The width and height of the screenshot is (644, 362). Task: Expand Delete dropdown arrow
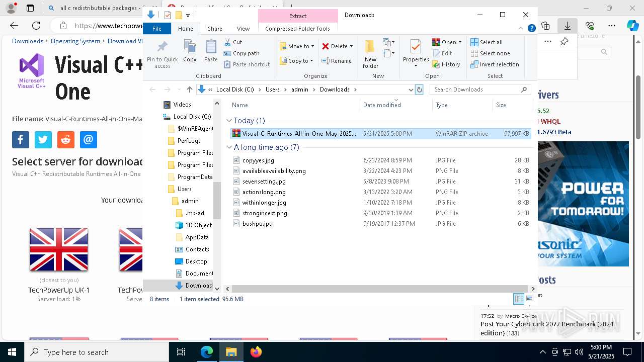(351, 46)
